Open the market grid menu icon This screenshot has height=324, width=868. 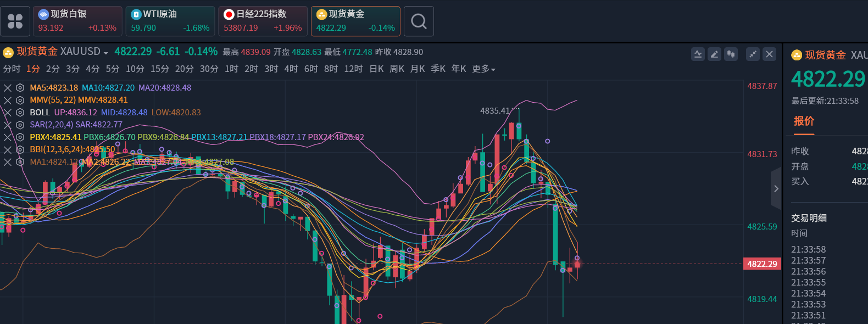[x=15, y=21]
